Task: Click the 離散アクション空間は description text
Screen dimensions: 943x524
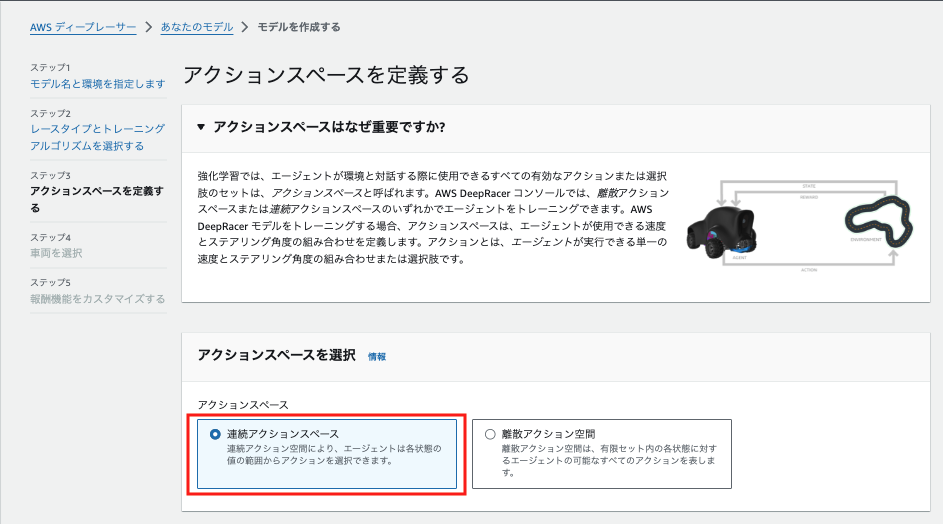Action: pos(609,460)
